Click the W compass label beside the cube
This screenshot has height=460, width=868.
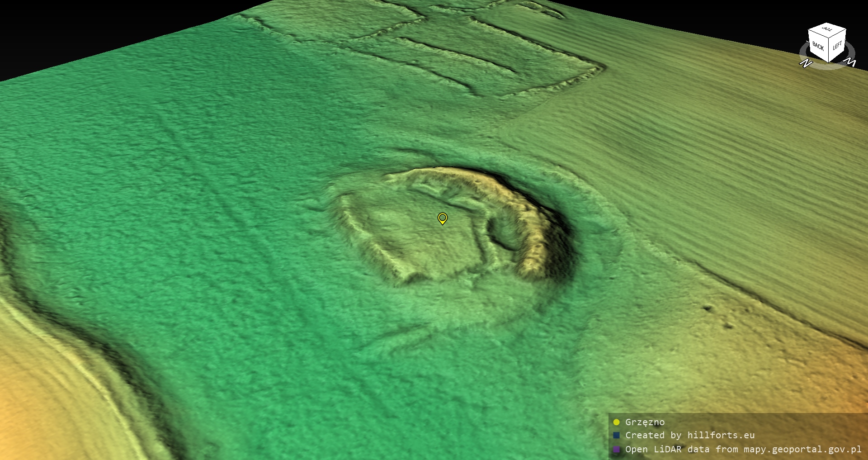(850, 62)
